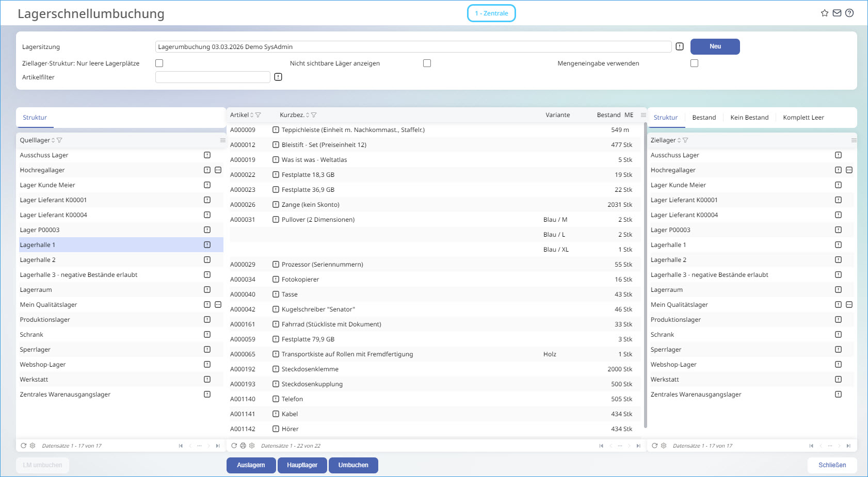The image size is (868, 477).
Task: Switch to the 'Kein Bestand' tab
Action: pyautogui.click(x=749, y=118)
